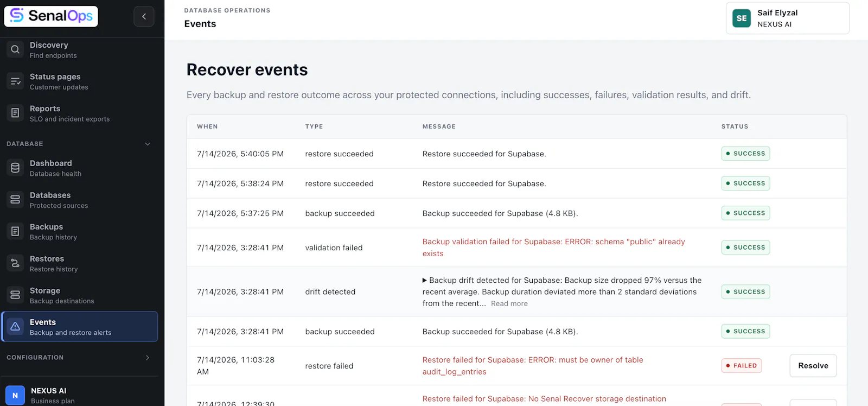Image resolution: width=868 pixels, height=406 pixels.
Task: Open the Backups history icon
Action: click(x=15, y=231)
